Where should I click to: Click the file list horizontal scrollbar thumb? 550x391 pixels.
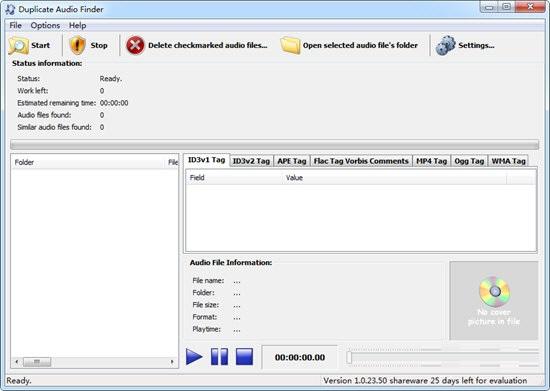pyautogui.click(x=37, y=362)
